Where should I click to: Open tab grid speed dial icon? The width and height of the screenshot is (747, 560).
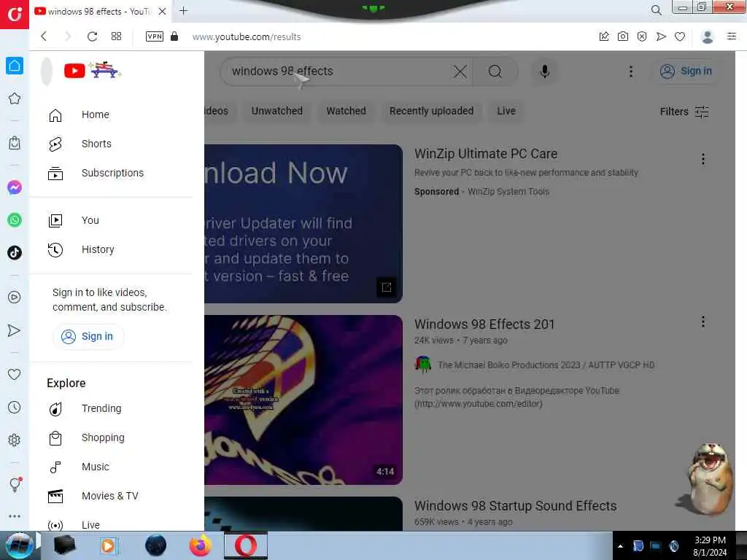pos(116,36)
